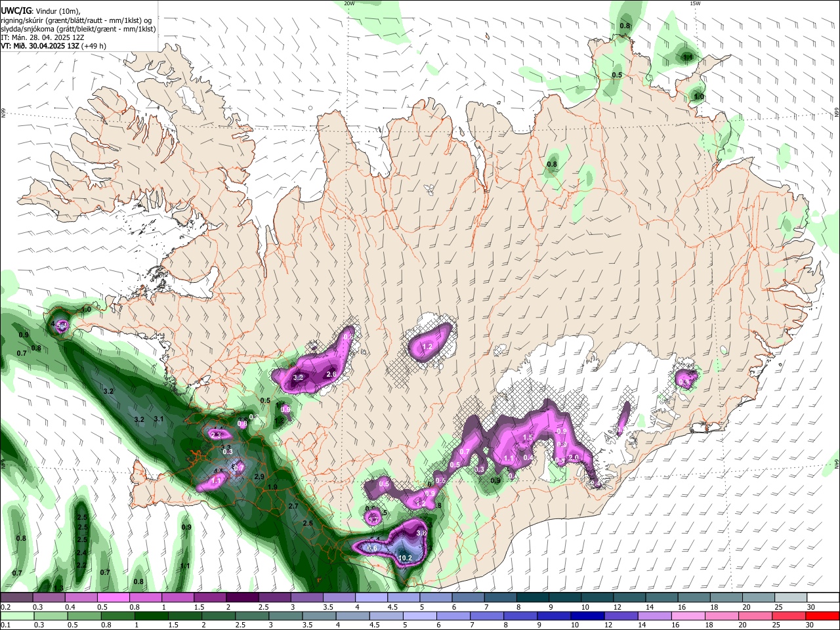Image resolution: width=840 pixels, height=630 pixels.
Task: Select the 1.9 value in the green rain band
Action: [x=273, y=487]
